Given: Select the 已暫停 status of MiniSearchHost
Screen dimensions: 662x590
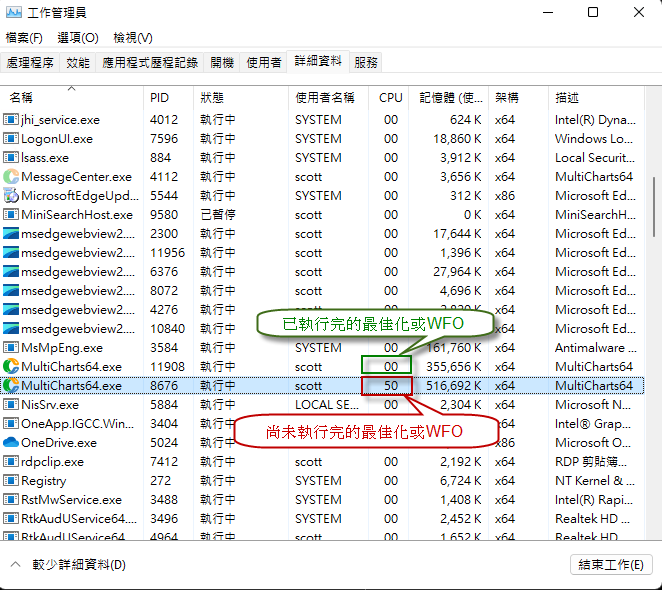Looking at the screenshot, I should (218, 215).
